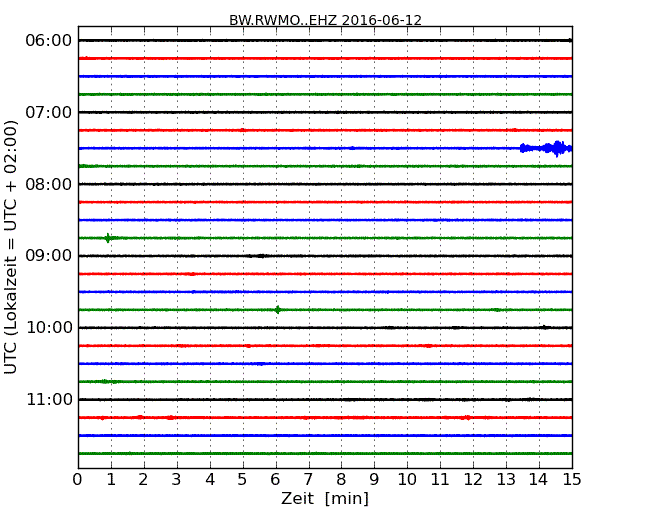Click the 'Zeit [min]' axis label
650x520 pixels.
325,498
